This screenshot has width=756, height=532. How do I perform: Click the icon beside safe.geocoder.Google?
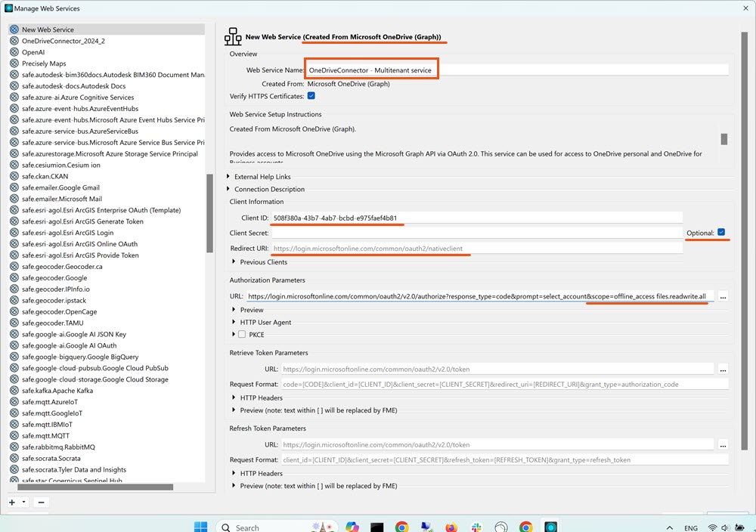[14, 277]
